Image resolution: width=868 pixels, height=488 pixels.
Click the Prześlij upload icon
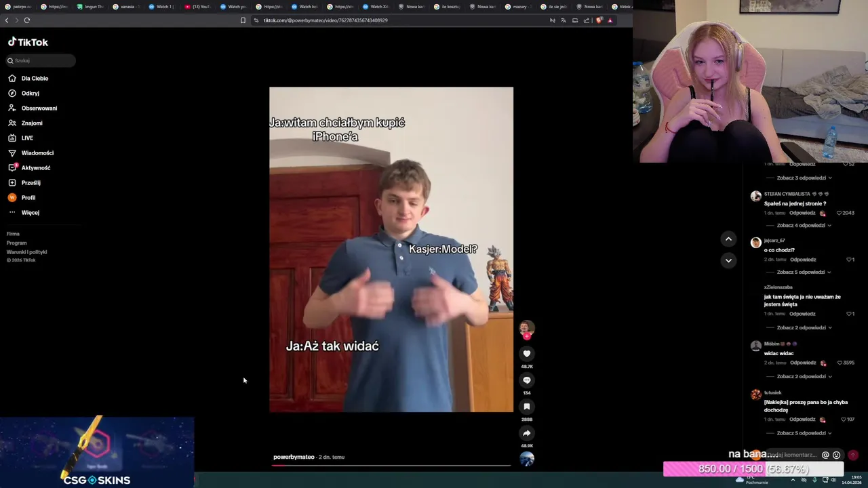pos(12,183)
